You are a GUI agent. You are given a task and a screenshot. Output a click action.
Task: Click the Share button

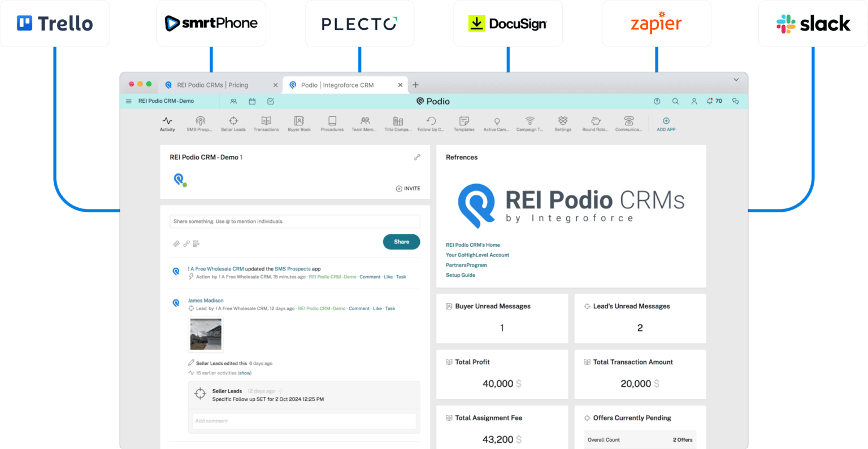pos(401,242)
